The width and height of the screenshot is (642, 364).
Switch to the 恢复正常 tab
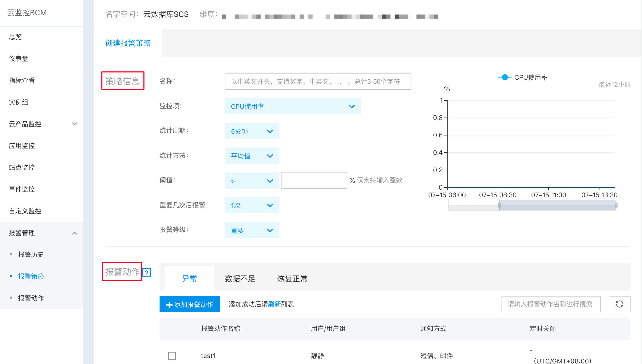pos(292,279)
